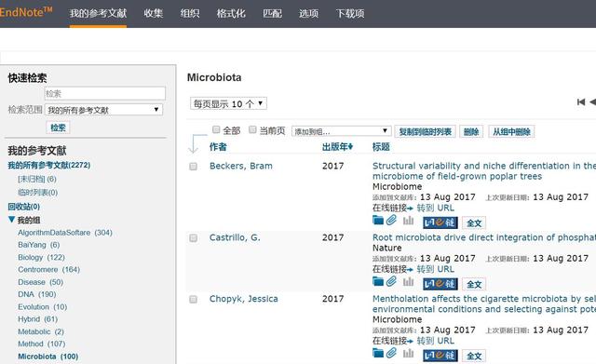Open Disease (50) group
This screenshot has width=596, height=364.
41,282
